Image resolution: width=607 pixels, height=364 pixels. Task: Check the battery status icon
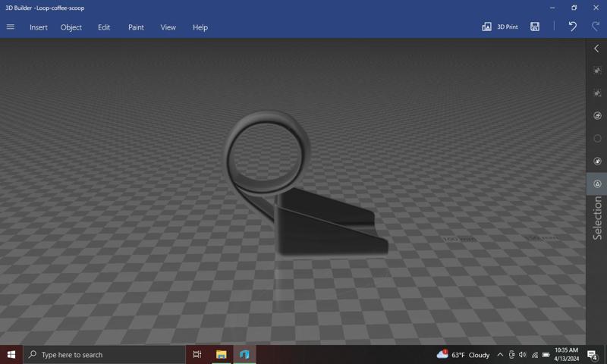pyautogui.click(x=546, y=355)
